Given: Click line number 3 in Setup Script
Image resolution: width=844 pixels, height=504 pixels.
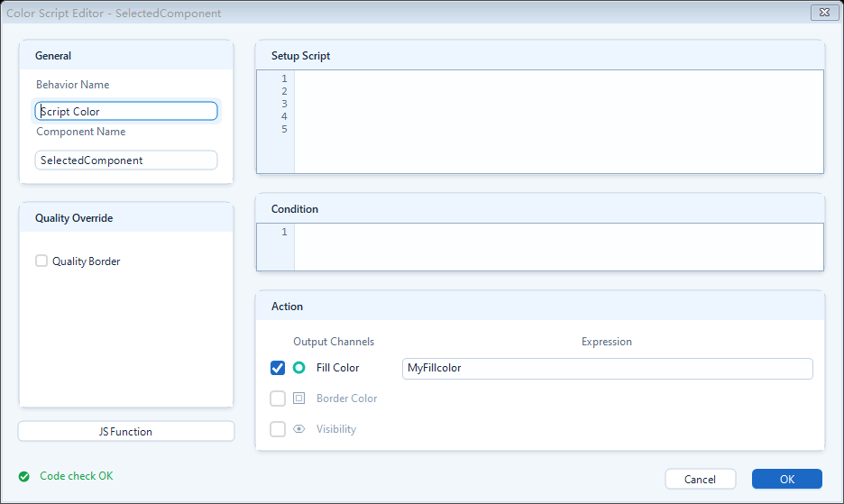Looking at the screenshot, I should (x=284, y=104).
